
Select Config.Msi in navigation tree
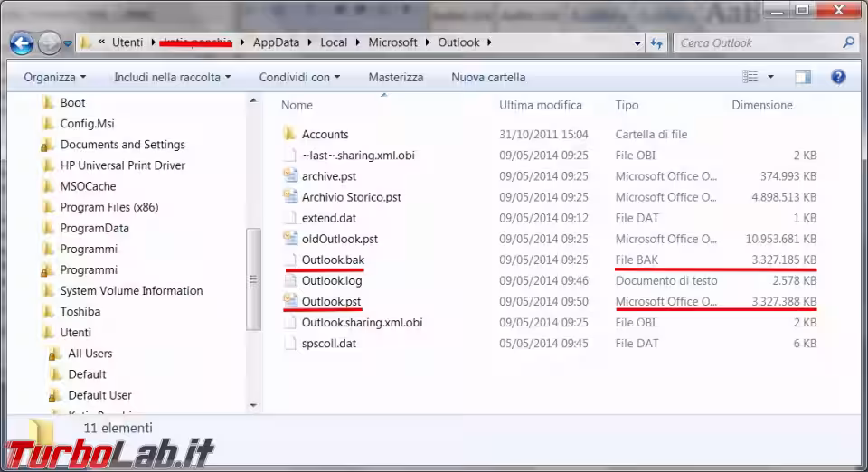[87, 124]
